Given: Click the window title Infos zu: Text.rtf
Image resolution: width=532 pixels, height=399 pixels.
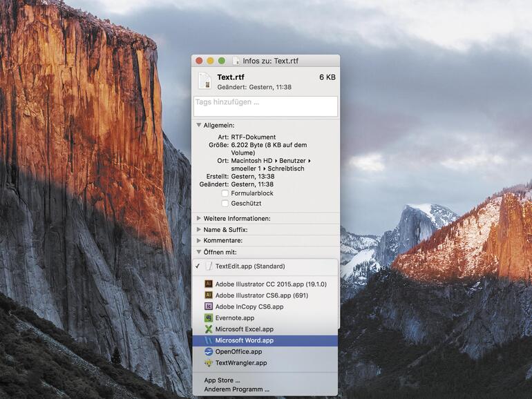Looking at the screenshot, I should 270,61.
